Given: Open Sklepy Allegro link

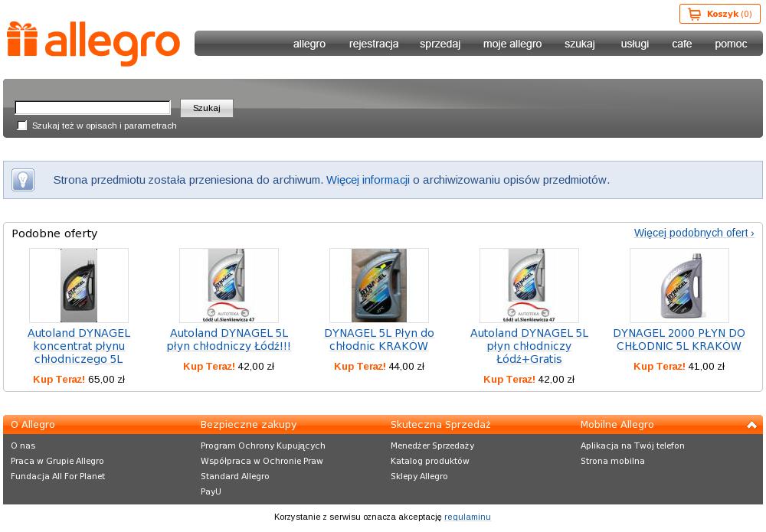Looking at the screenshot, I should 419,476.
